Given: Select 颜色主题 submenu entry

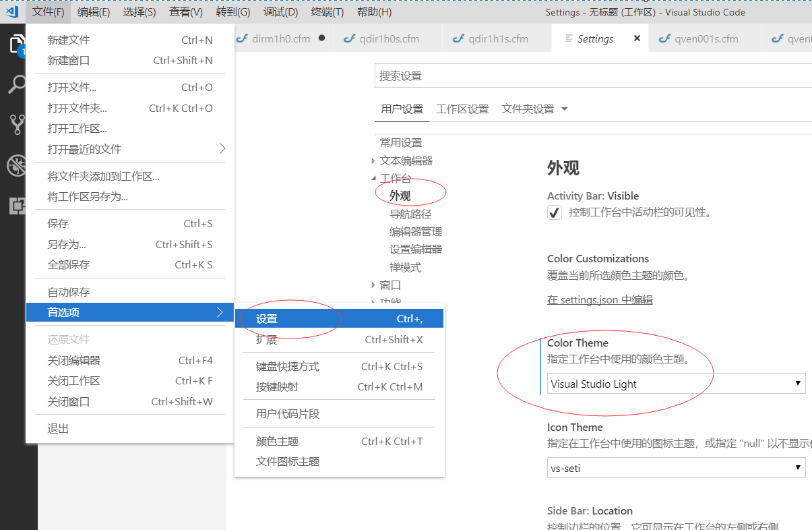Looking at the screenshot, I should 339,441.
